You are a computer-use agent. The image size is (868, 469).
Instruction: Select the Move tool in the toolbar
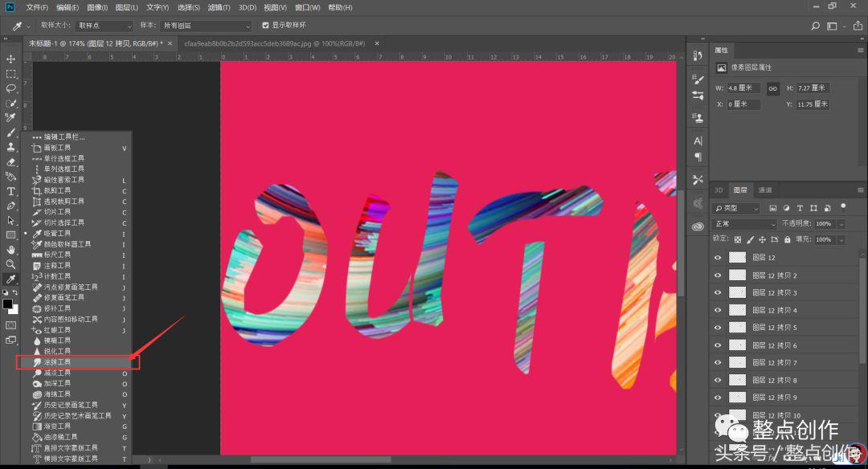pyautogui.click(x=10, y=59)
